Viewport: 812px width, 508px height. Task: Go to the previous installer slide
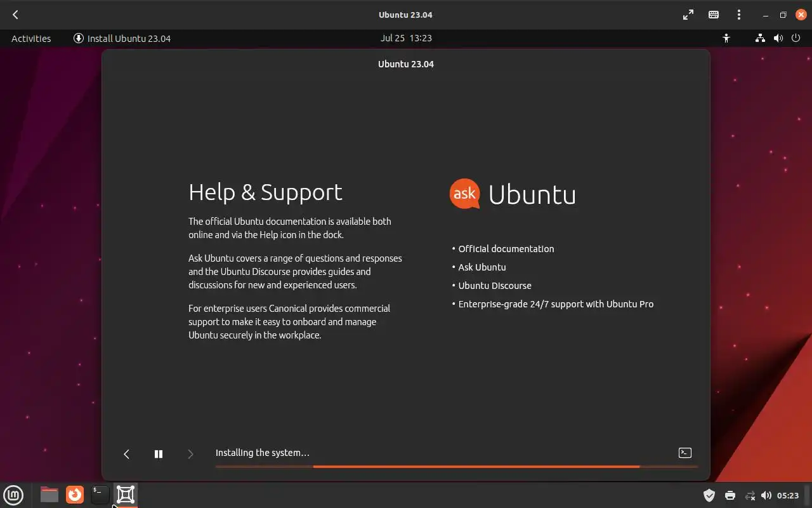[126, 453]
